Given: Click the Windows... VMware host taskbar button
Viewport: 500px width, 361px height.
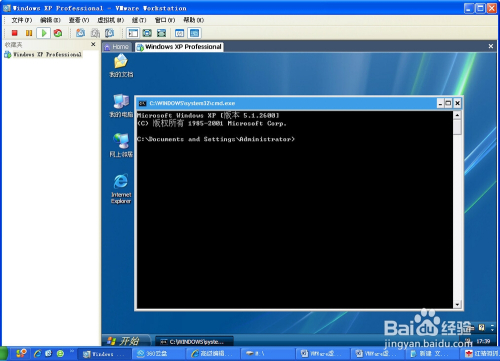Looking at the screenshot, I should click(x=104, y=354).
